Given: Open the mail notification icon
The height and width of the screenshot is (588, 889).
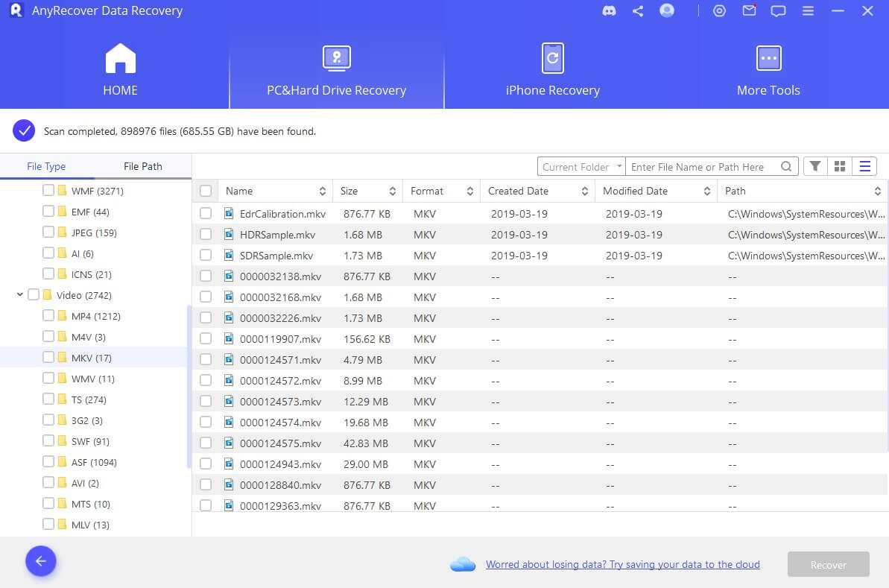Looking at the screenshot, I should 749,11.
